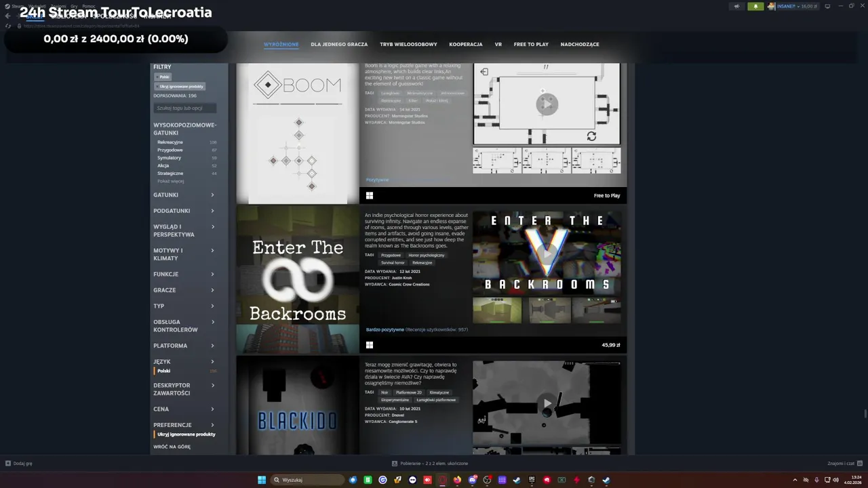Select the VR tab
Image resolution: width=868 pixels, height=488 pixels.
tap(498, 45)
